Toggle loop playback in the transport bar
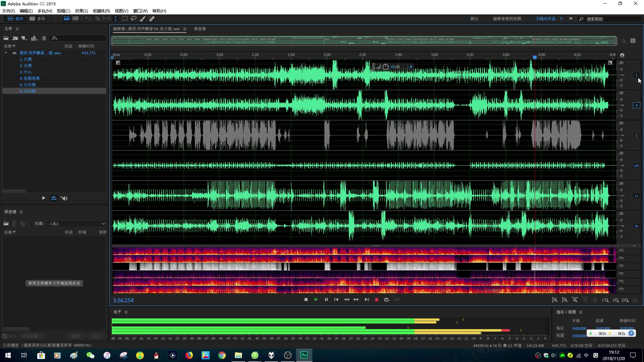 387,300
